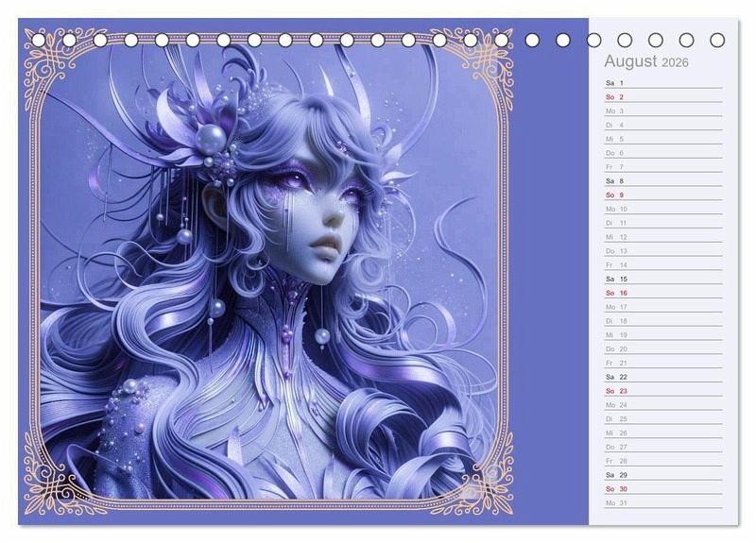Choose the red So 23 entry

click(x=661, y=391)
